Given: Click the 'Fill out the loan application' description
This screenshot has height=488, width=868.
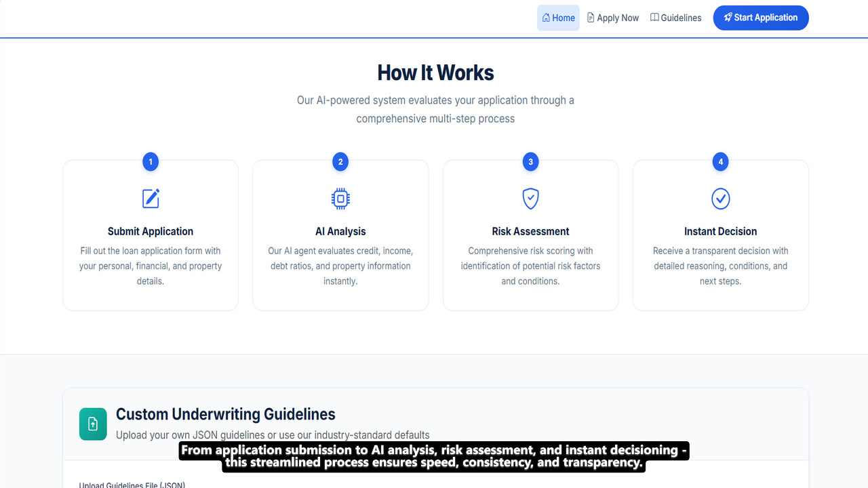Looking at the screenshot, I should 151,266.
